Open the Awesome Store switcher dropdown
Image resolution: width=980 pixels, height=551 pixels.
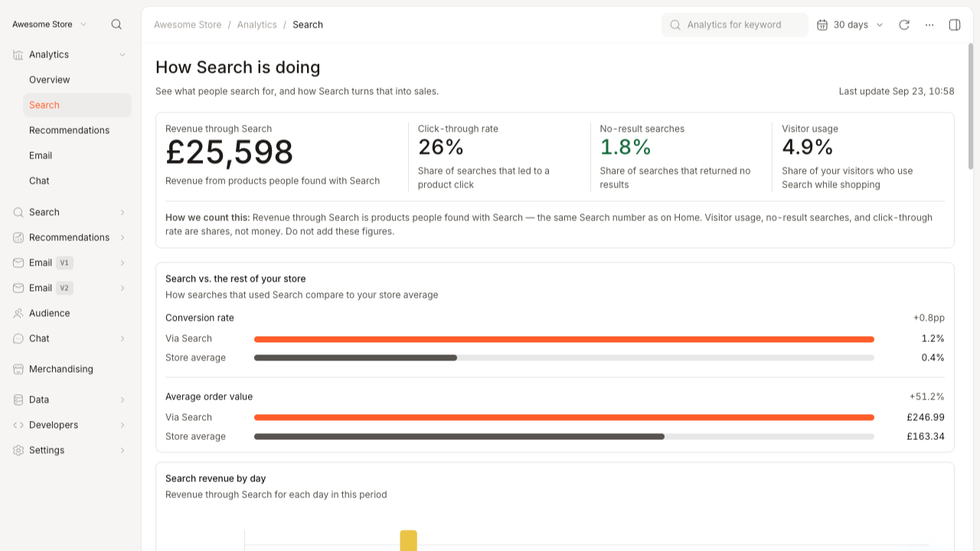(x=50, y=24)
